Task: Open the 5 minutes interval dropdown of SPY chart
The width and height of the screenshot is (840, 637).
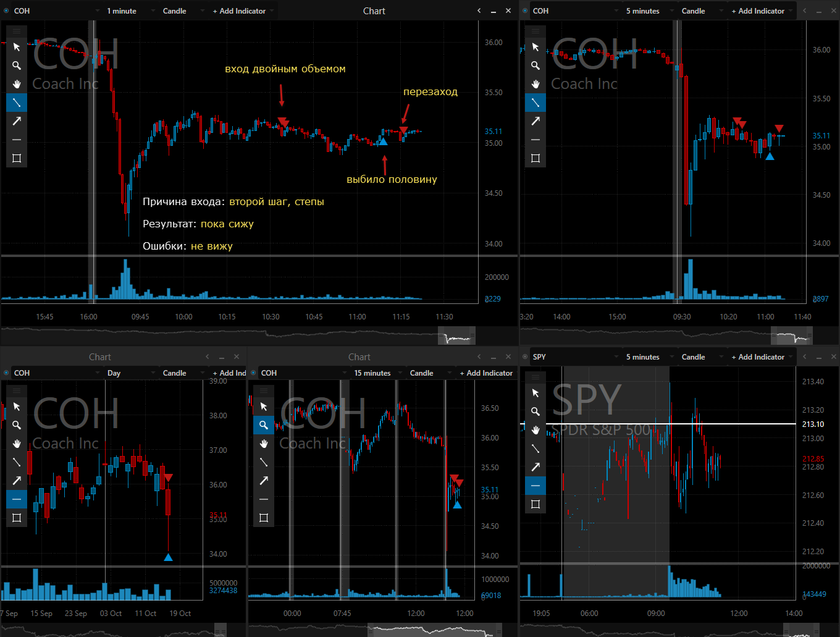Action: click(649, 357)
